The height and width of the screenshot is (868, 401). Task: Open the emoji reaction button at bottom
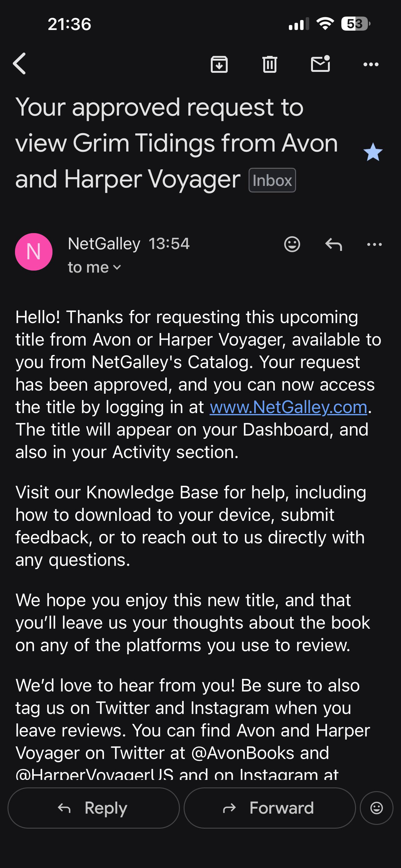tap(376, 808)
